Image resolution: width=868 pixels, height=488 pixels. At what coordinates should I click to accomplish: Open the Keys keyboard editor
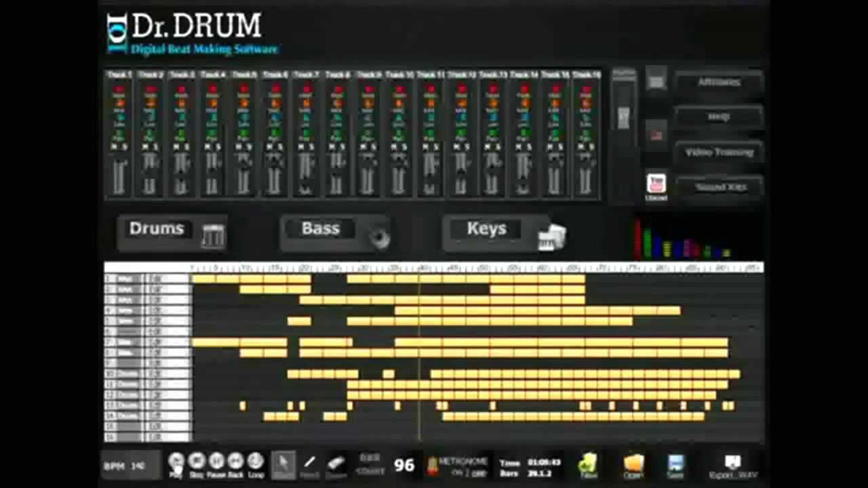click(505, 232)
